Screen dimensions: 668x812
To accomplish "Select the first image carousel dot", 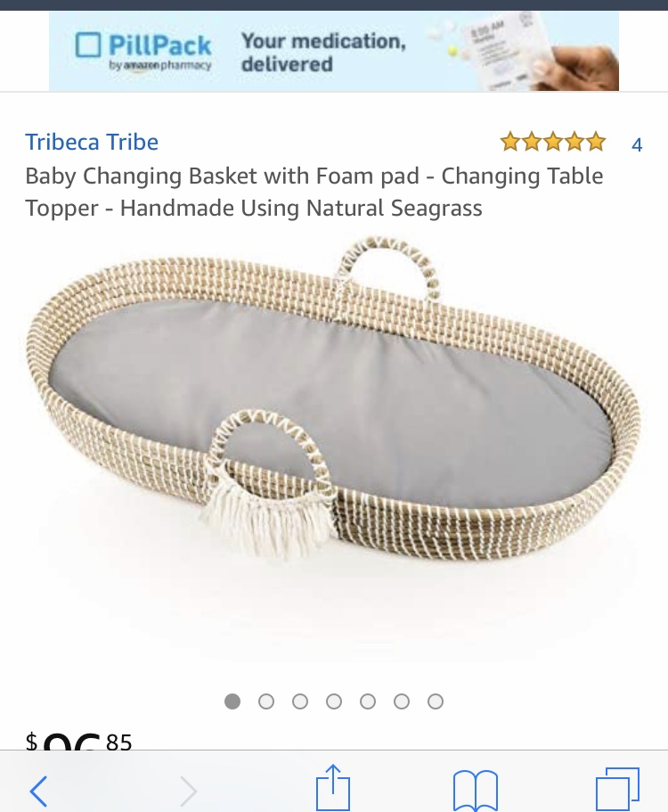I will click(x=232, y=701).
